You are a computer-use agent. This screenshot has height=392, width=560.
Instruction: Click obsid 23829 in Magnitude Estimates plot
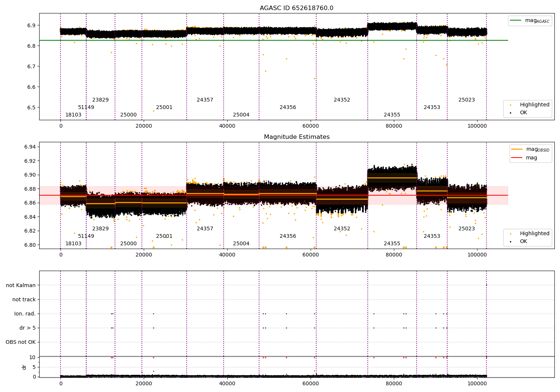[x=100, y=229]
